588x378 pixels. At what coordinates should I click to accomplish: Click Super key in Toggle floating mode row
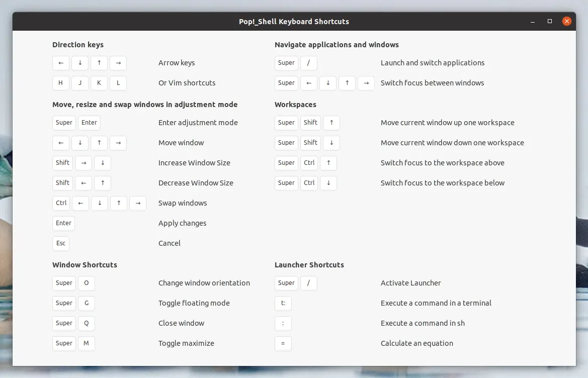(x=64, y=304)
